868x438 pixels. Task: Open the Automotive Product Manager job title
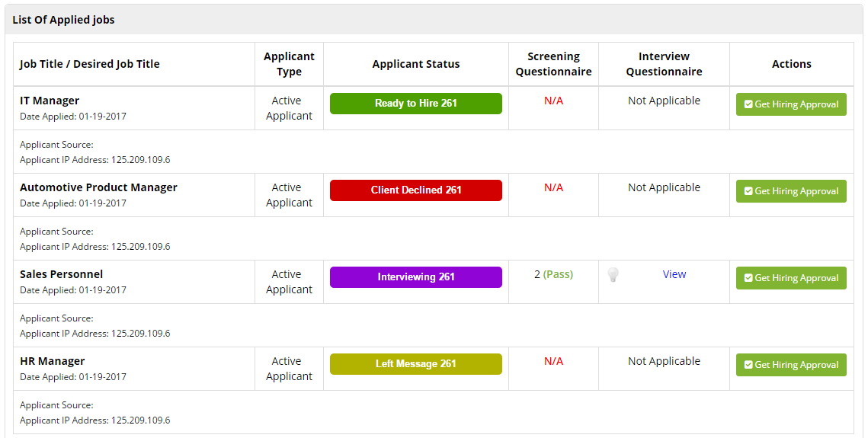coord(98,187)
